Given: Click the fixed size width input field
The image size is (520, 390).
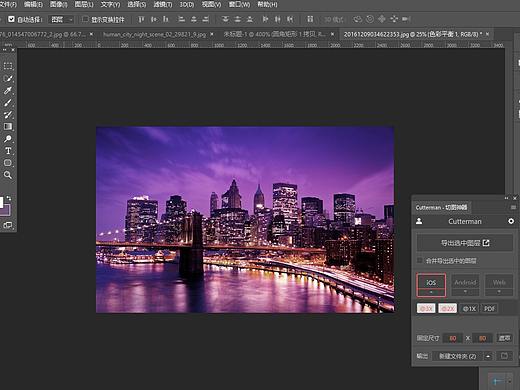Looking at the screenshot, I should pyautogui.click(x=452, y=338).
